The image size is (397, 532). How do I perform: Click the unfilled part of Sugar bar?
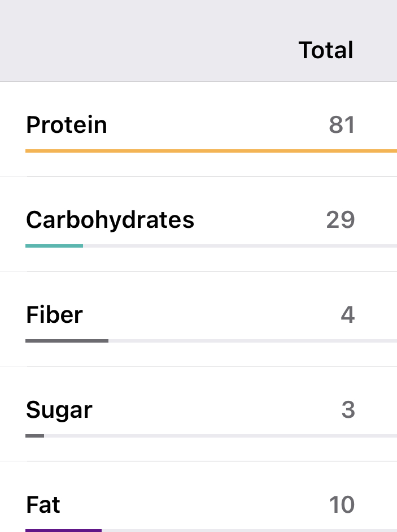(x=220, y=436)
